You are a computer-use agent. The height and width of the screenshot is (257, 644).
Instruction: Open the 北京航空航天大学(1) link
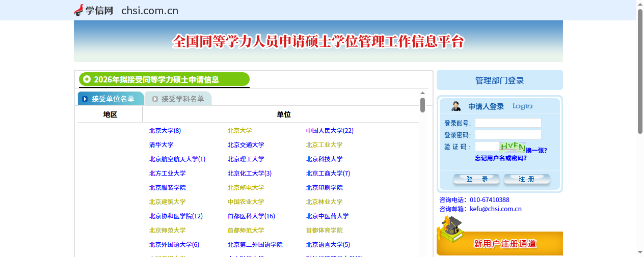(177, 159)
